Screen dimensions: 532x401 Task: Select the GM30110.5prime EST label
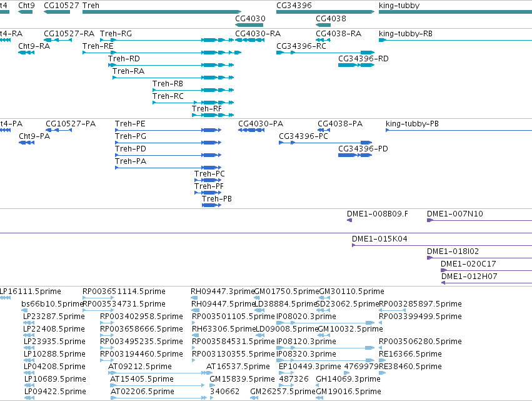point(351,292)
